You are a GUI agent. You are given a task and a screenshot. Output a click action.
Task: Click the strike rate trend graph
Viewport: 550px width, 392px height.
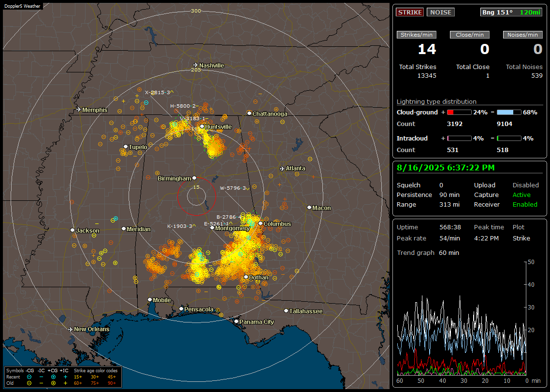pos(462,318)
